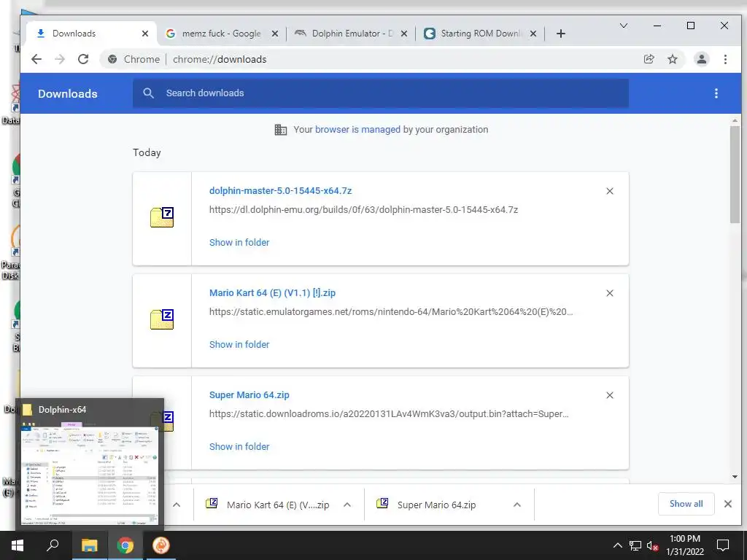Click the orange app taskbar icon
This screenshot has height=560, width=747.
point(161,545)
